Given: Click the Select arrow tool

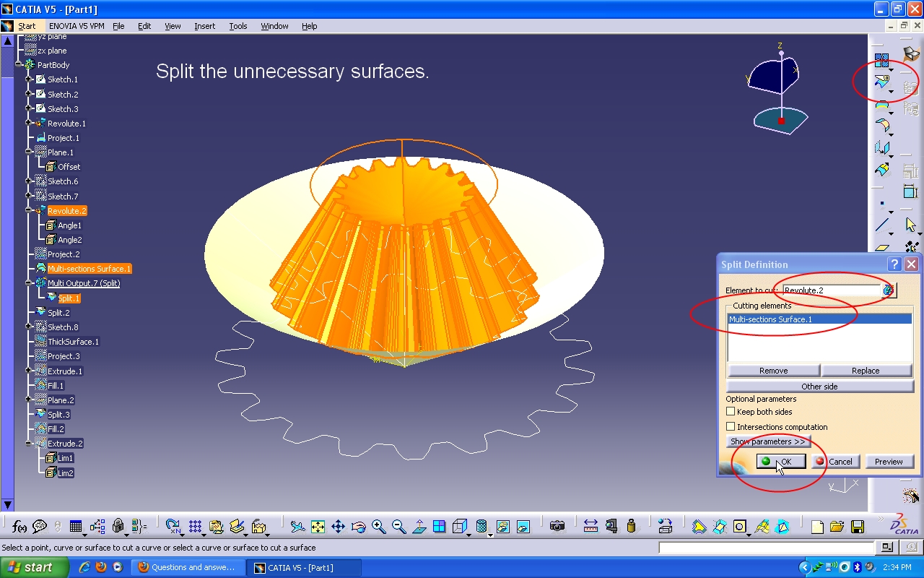Looking at the screenshot, I should click(x=911, y=225).
